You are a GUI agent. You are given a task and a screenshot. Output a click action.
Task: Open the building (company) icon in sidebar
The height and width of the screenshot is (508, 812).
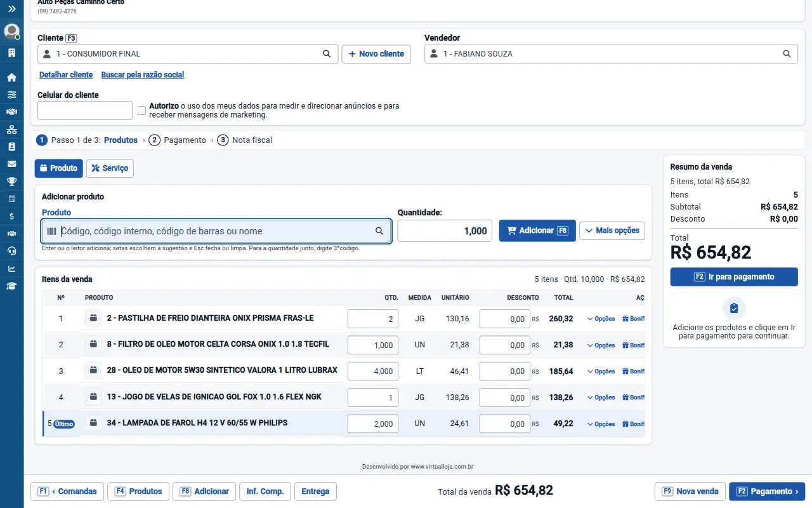point(11,53)
